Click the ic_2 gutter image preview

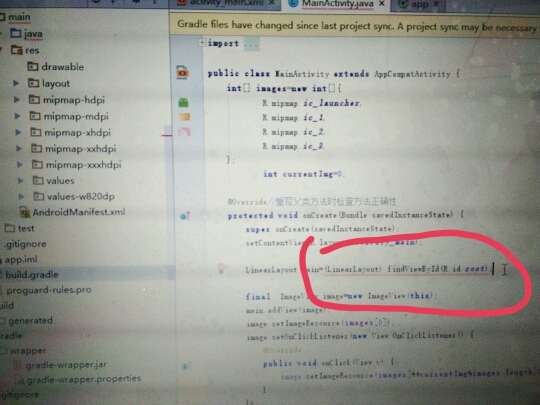(x=184, y=131)
